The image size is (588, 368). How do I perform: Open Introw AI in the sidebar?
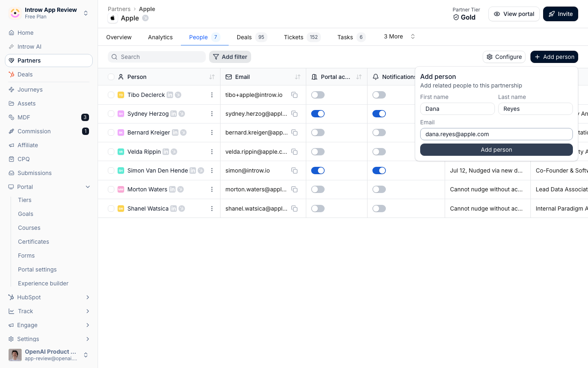(49, 47)
